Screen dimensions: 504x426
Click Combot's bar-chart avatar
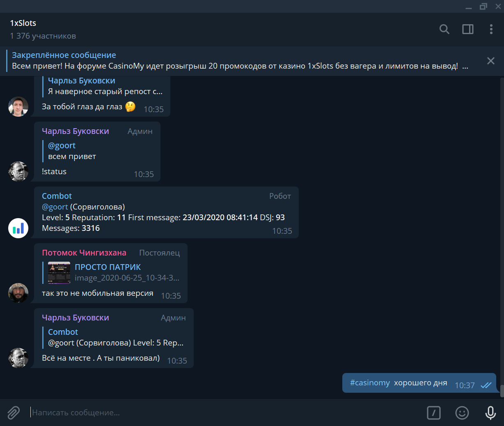(x=18, y=228)
